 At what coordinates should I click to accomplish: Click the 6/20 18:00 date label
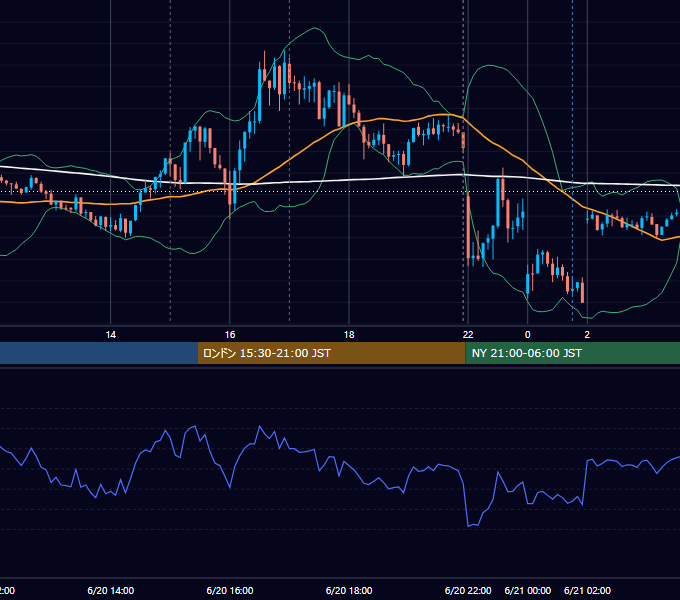[x=349, y=590]
